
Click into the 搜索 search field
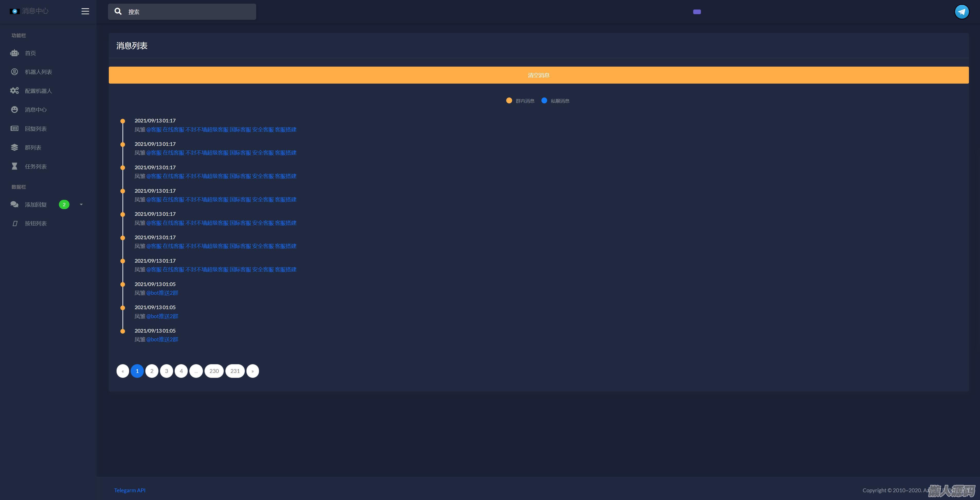click(x=190, y=12)
